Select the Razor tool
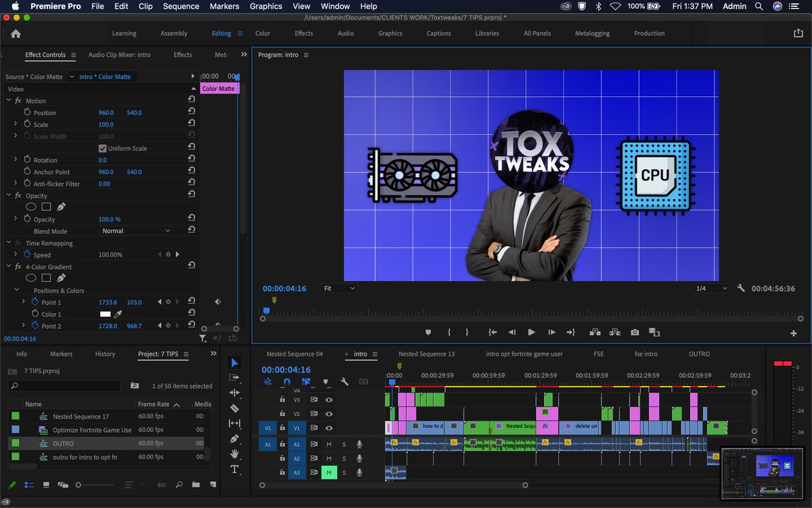 click(x=235, y=408)
